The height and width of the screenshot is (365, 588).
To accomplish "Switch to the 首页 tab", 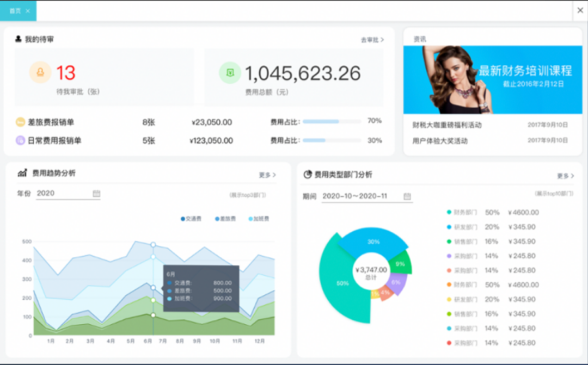I will coord(15,10).
